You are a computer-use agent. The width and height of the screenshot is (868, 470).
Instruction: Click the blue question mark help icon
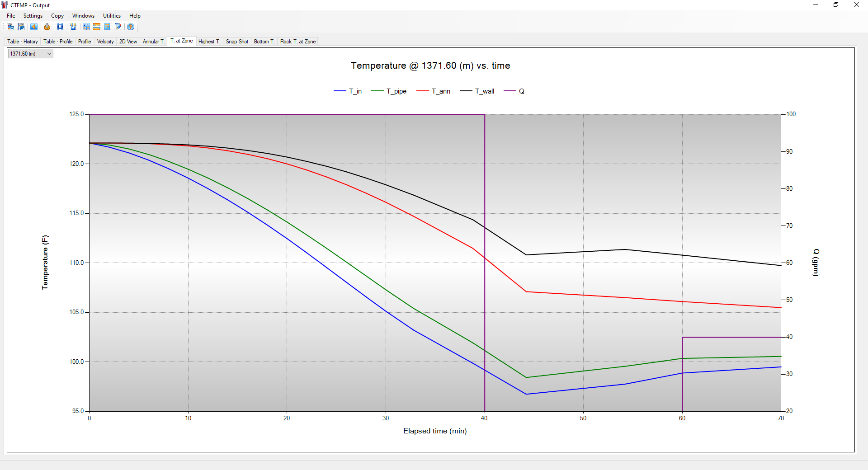131,27
